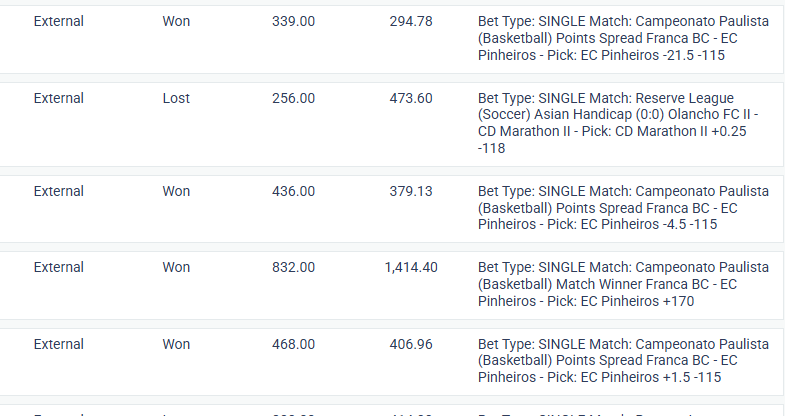Select the Lost status in second row

(176, 98)
